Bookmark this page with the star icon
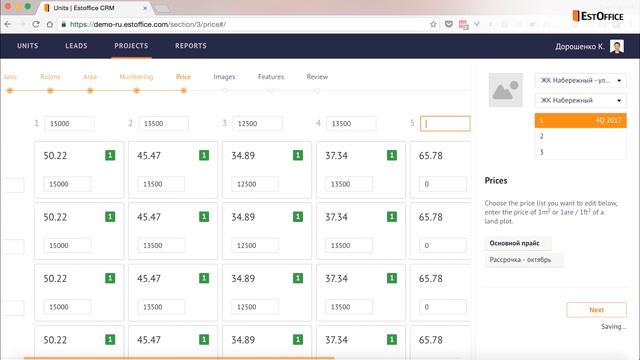The height and width of the screenshot is (360, 640). [x=433, y=24]
